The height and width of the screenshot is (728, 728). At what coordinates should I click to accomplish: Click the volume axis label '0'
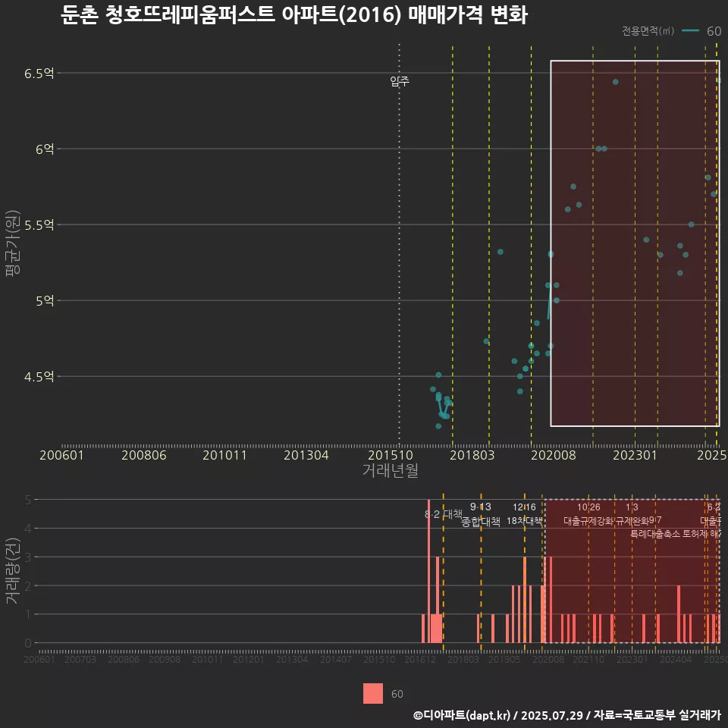coord(28,644)
